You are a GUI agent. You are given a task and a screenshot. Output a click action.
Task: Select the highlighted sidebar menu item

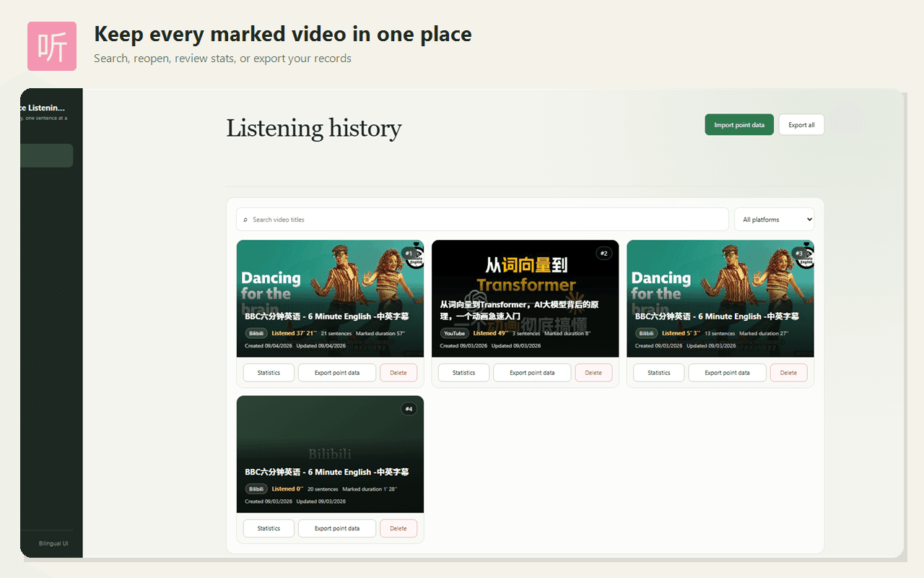click(46, 155)
